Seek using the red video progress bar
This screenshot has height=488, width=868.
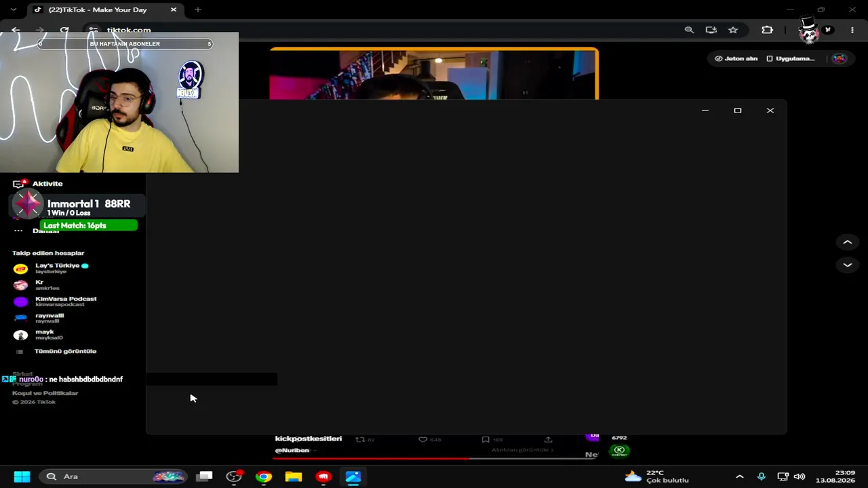click(x=434, y=458)
